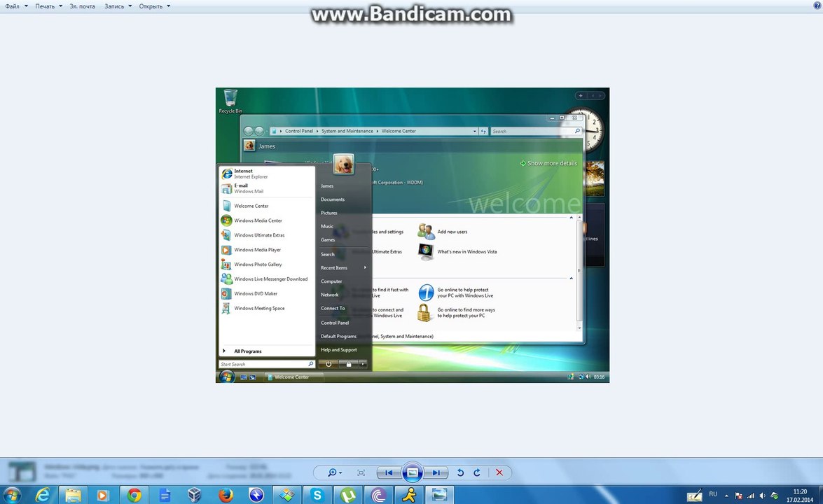Image resolution: width=823 pixels, height=504 pixels.
Task: Click the blue compass icon on taskbar
Action: [x=256, y=495]
